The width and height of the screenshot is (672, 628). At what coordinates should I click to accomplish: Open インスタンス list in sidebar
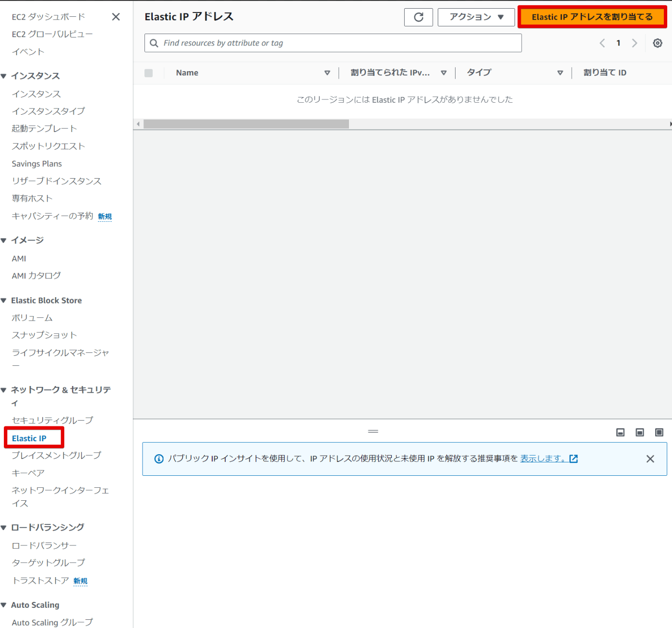tap(36, 94)
